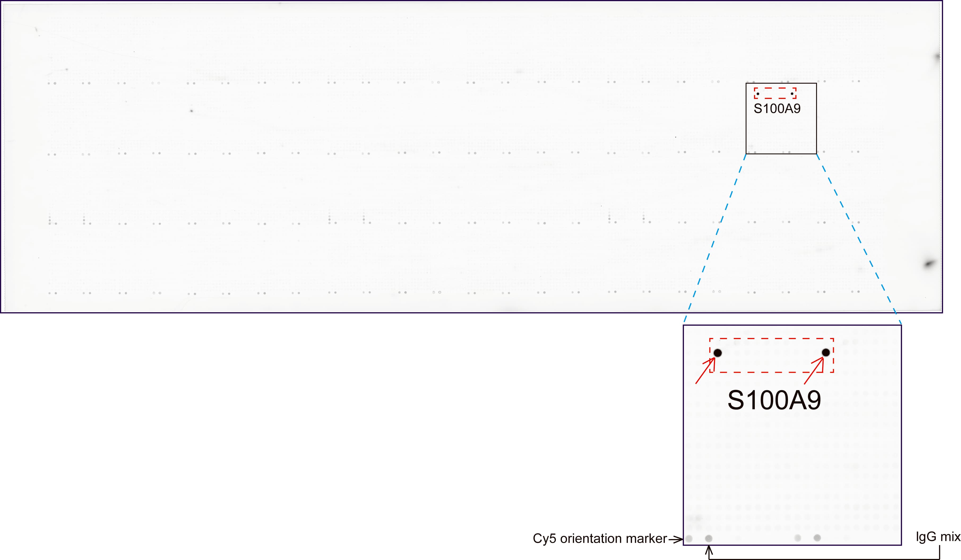Select left black S100A9 spot in enlarged inset

click(x=717, y=353)
